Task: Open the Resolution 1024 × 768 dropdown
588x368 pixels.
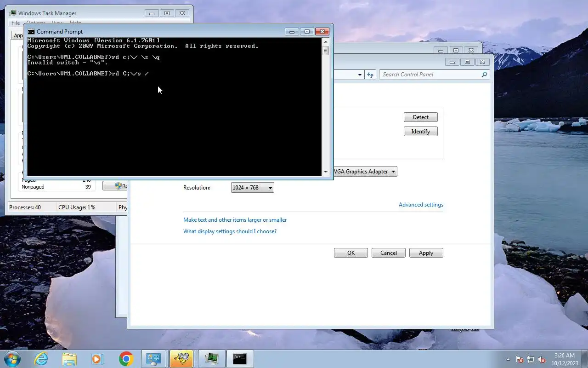Action: pyautogui.click(x=252, y=188)
